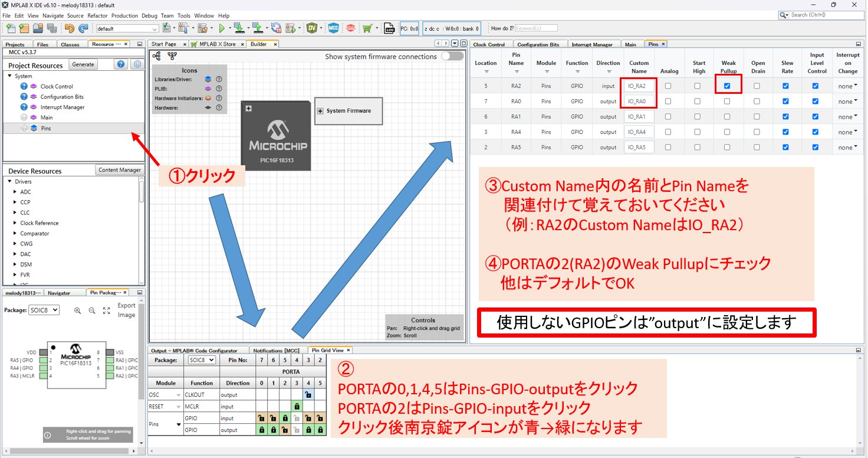Click the green Run Project arrow
868x458 pixels.
[x=222, y=28]
